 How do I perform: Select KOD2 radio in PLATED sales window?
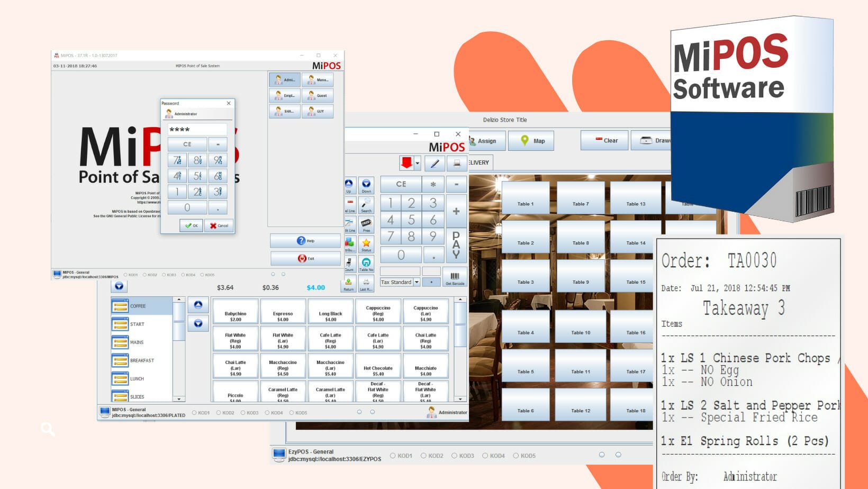pyautogui.click(x=219, y=413)
